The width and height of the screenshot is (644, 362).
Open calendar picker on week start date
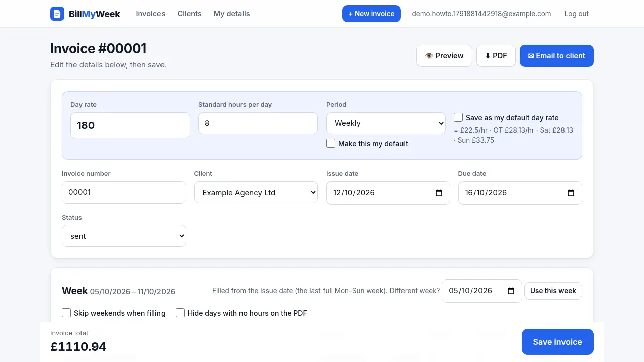click(x=511, y=291)
